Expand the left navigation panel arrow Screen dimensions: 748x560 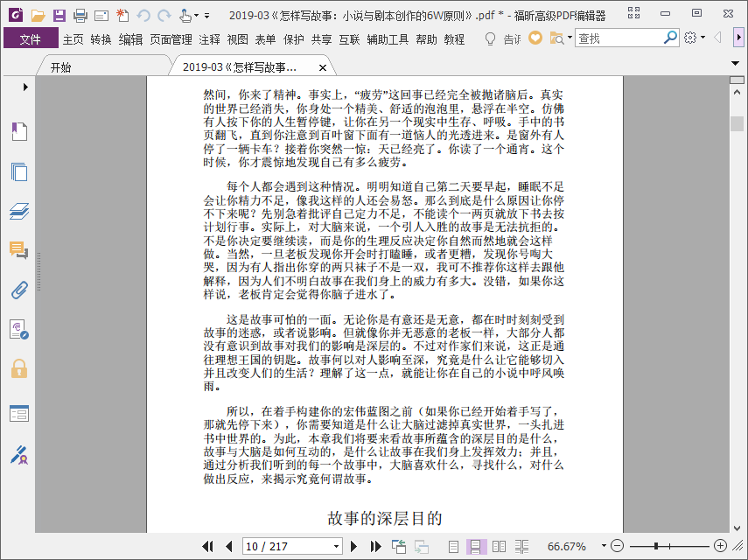(25, 87)
